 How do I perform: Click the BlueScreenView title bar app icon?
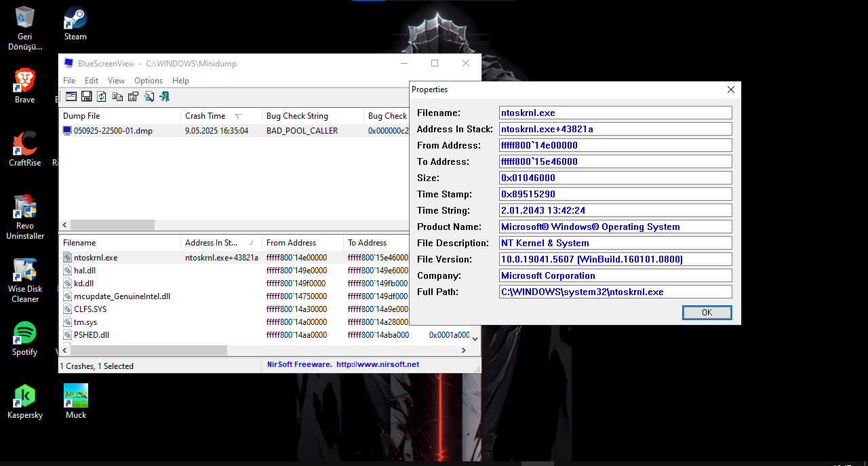pyautogui.click(x=68, y=63)
